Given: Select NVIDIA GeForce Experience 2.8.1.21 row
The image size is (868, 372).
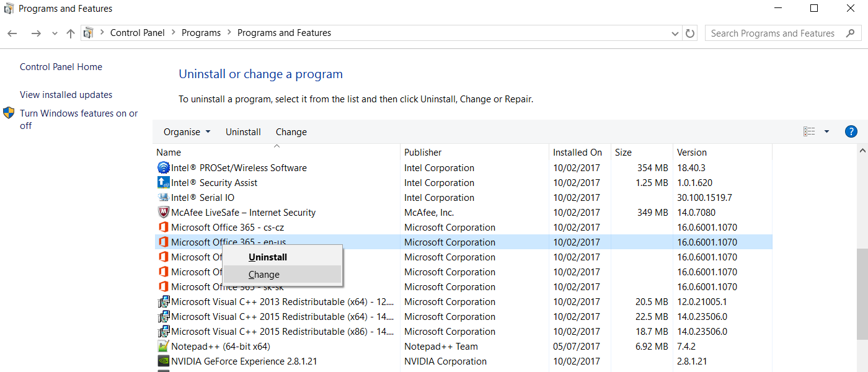Looking at the screenshot, I should [x=463, y=361].
